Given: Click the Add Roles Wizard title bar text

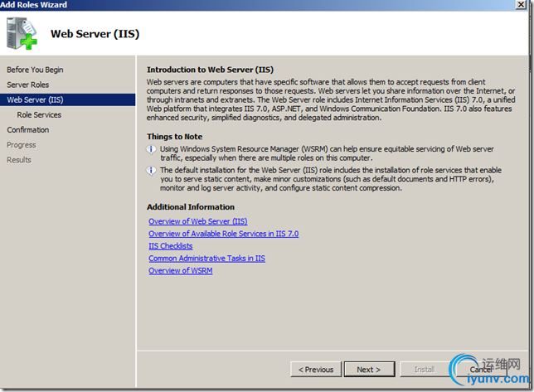Looking at the screenshot, I should tap(33, 5).
